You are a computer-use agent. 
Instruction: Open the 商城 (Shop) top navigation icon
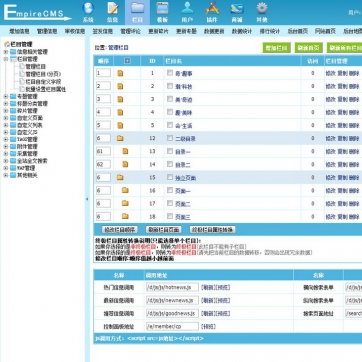(x=237, y=12)
